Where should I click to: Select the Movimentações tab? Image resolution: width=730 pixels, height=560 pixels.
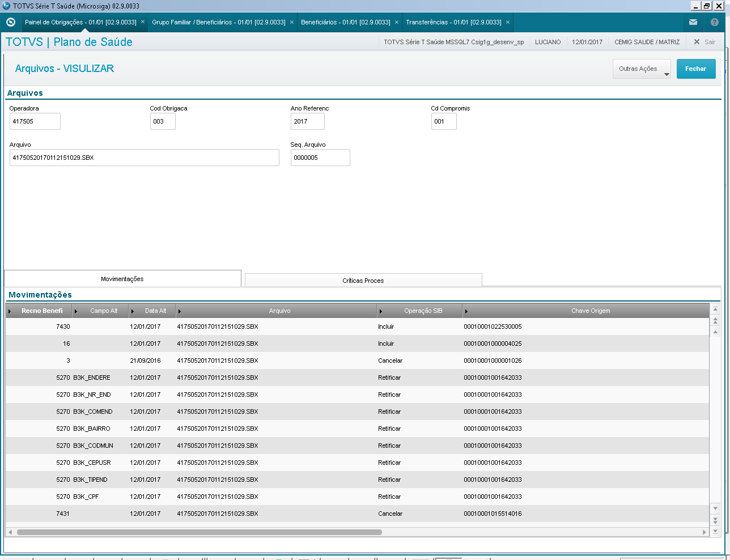coord(122,279)
